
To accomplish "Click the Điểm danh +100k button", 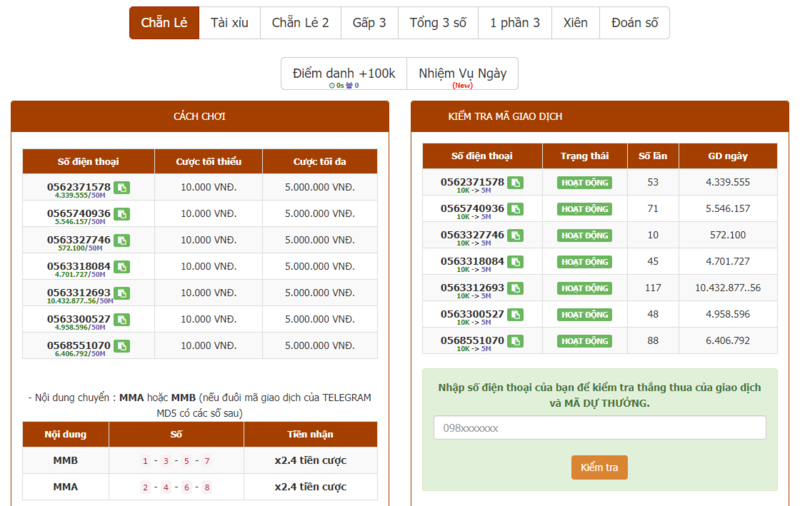I will tap(343, 74).
